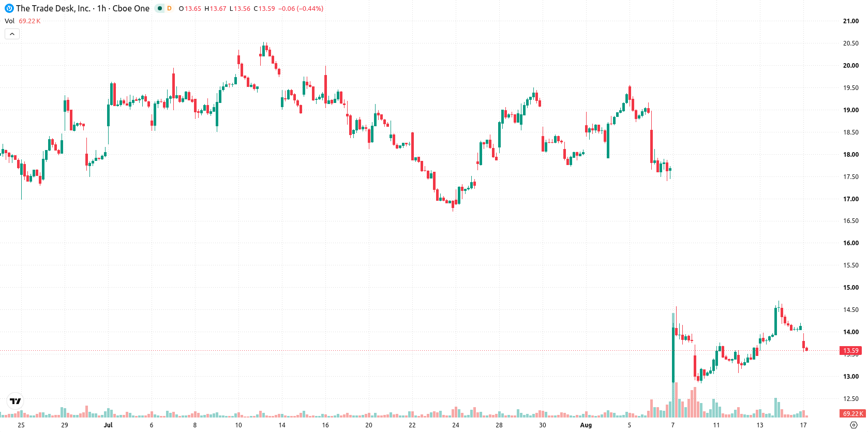Viewport: 868px width, 432px height.
Task: Click the Jul label on time axis
Action: tap(108, 425)
